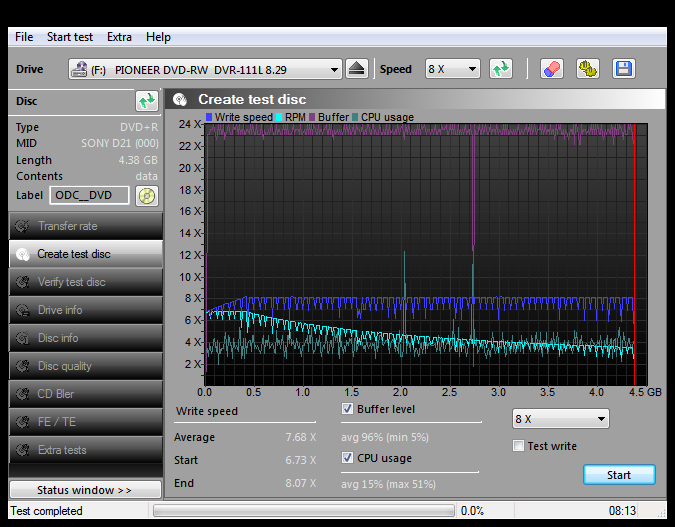Click the teal CPU usage legend swatch
The height and width of the screenshot is (527, 675).
tap(355, 117)
